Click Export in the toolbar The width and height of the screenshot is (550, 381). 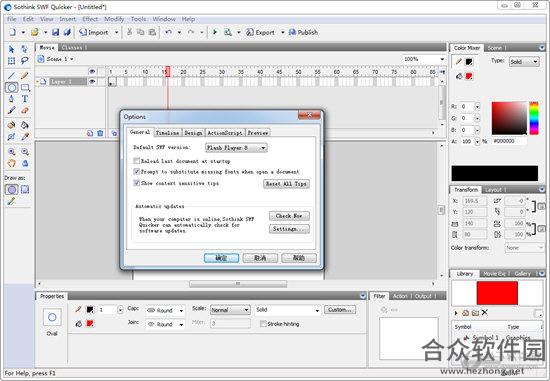260,32
